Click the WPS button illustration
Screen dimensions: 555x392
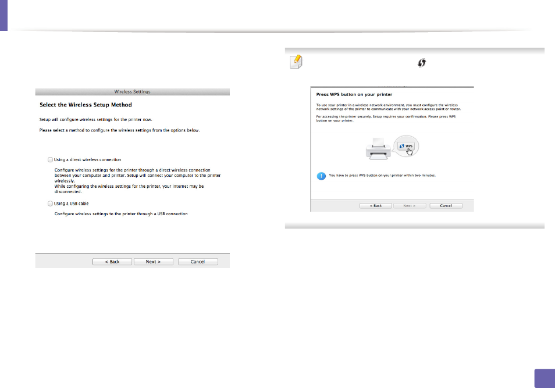[x=406, y=146]
